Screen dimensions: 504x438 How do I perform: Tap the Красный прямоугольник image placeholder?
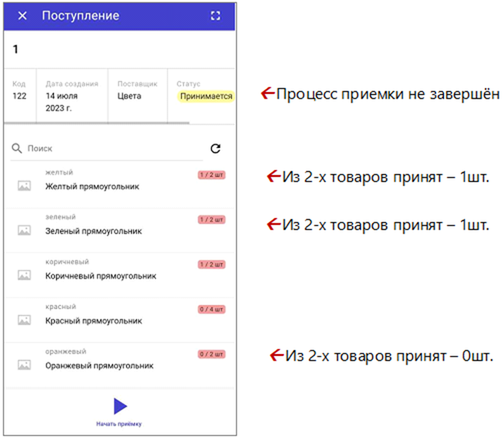(x=24, y=319)
